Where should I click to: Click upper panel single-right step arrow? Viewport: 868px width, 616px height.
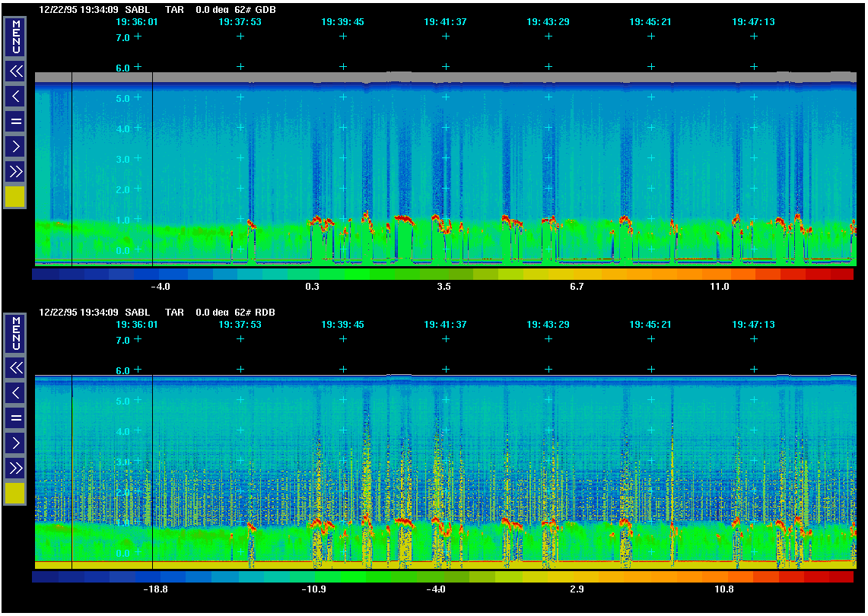(x=15, y=146)
